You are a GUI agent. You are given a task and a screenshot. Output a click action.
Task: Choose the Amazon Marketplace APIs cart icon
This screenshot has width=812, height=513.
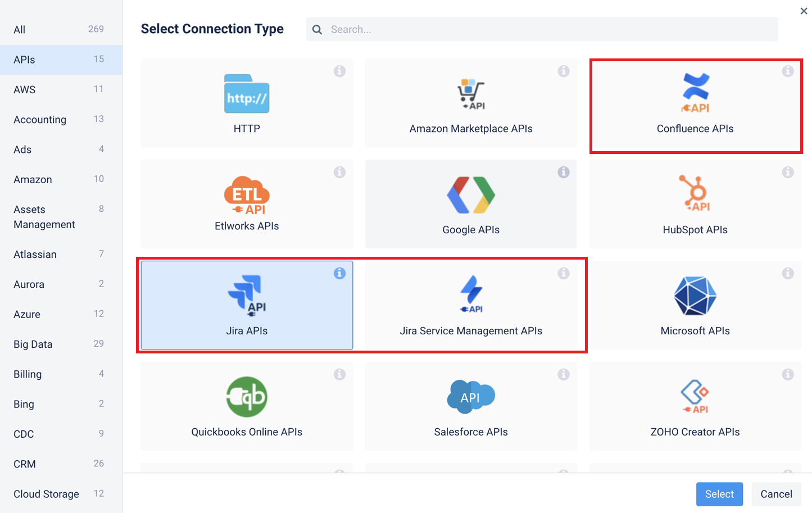point(471,94)
